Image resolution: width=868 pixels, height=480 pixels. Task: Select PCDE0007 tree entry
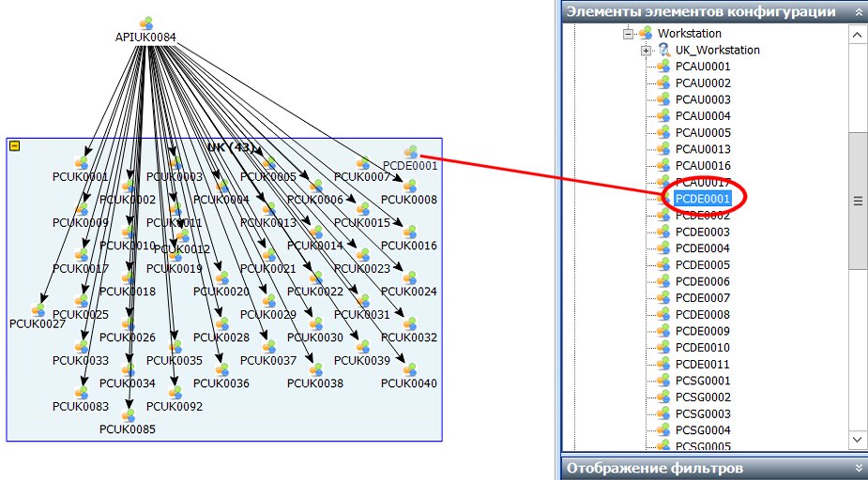[x=703, y=298]
